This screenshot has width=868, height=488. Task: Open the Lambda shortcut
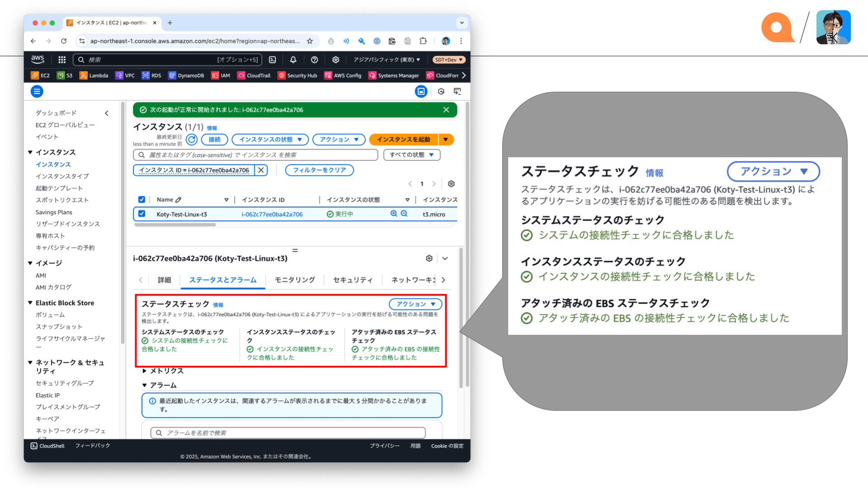[x=94, y=75]
